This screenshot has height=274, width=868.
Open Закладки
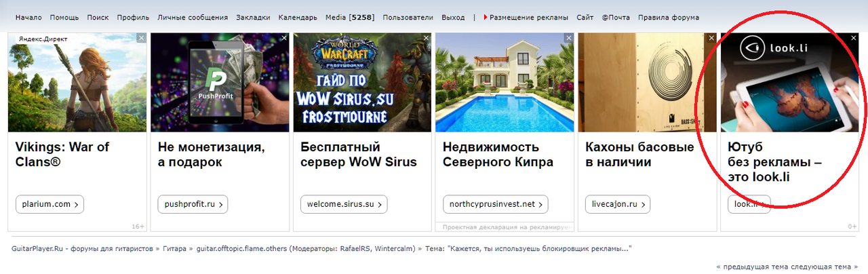(x=253, y=18)
